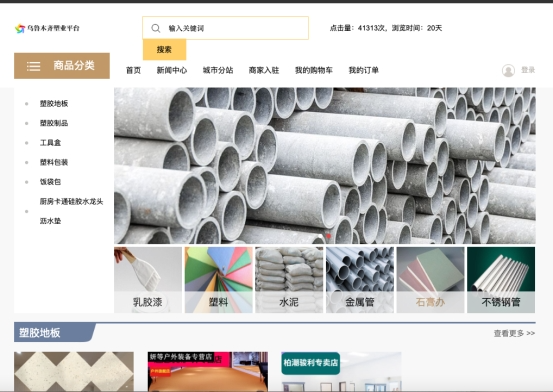Open the 水泥 category tile
Viewport: 553px width, 392px height.
click(x=289, y=280)
